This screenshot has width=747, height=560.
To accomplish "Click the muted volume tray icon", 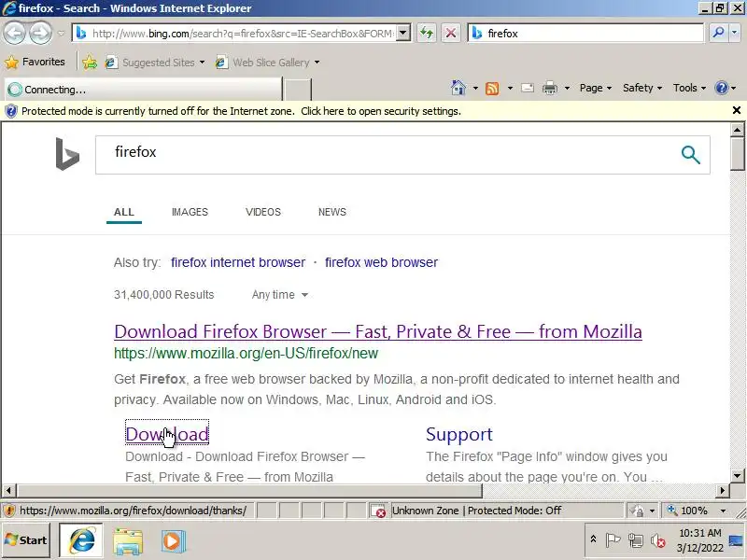I will (658, 540).
